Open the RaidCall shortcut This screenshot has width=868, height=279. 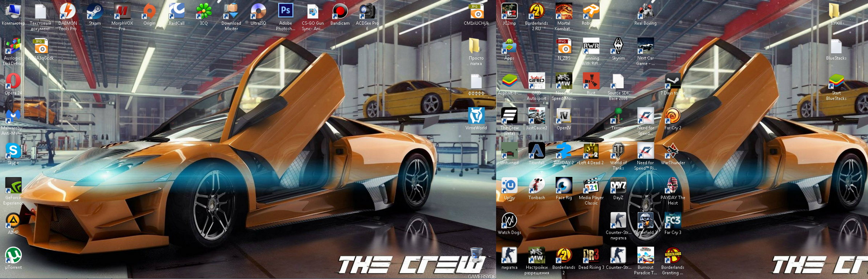[x=177, y=12]
